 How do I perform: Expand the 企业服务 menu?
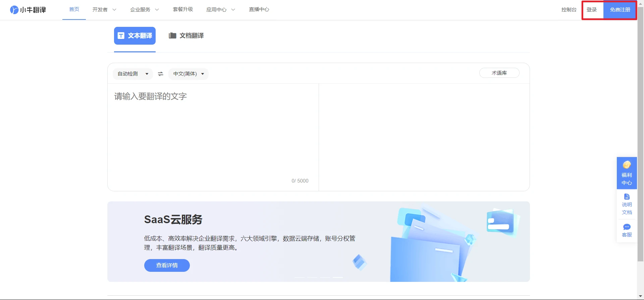145,10
